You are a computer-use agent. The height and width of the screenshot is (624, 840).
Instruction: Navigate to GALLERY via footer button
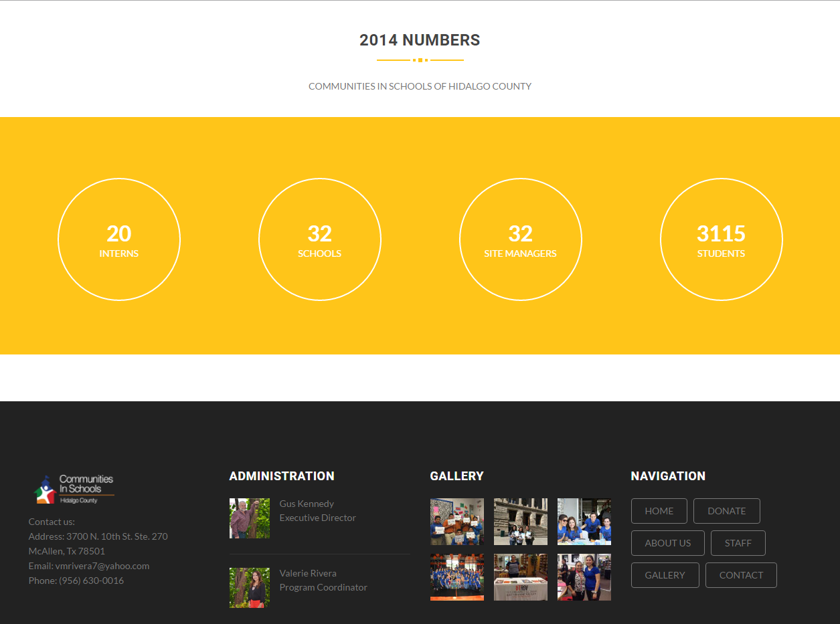point(665,575)
